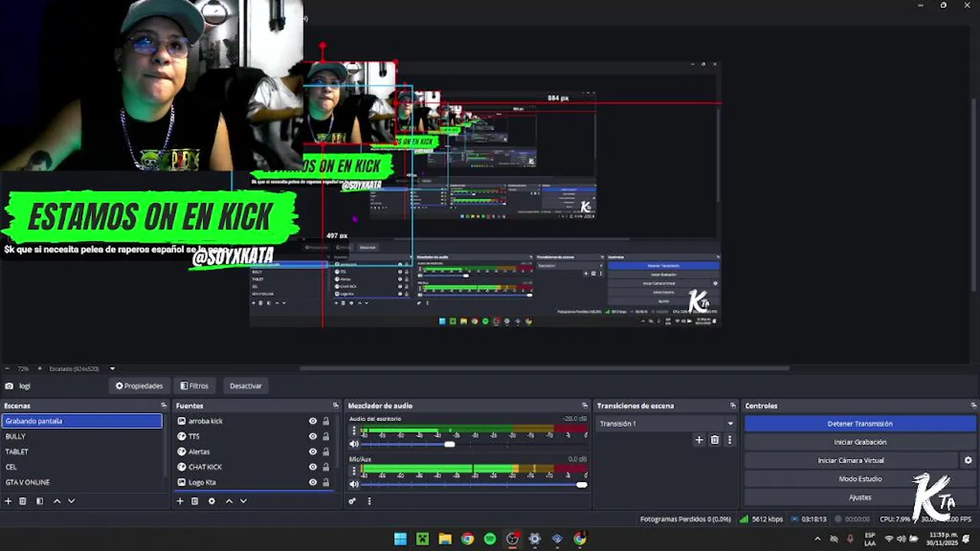Open the preview scale dropdown

pyautogui.click(x=112, y=369)
